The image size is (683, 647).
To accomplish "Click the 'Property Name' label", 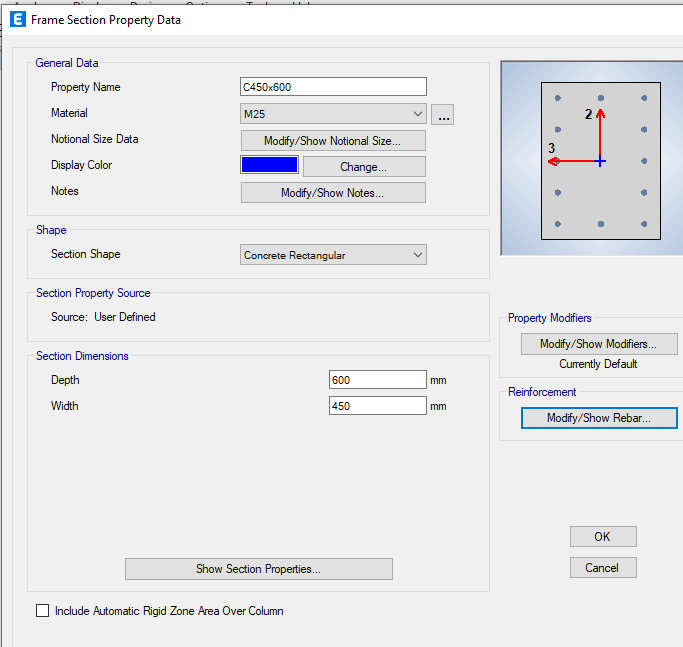I will click(85, 87).
